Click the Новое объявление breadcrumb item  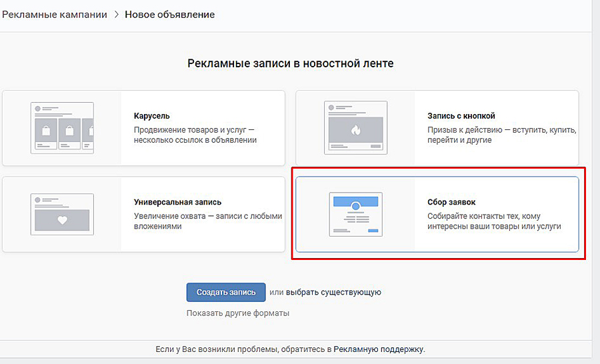click(169, 15)
